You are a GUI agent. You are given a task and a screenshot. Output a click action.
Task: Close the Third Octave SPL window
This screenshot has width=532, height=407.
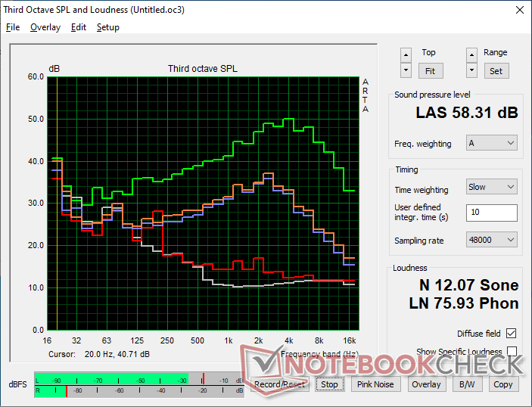pyautogui.click(x=518, y=10)
